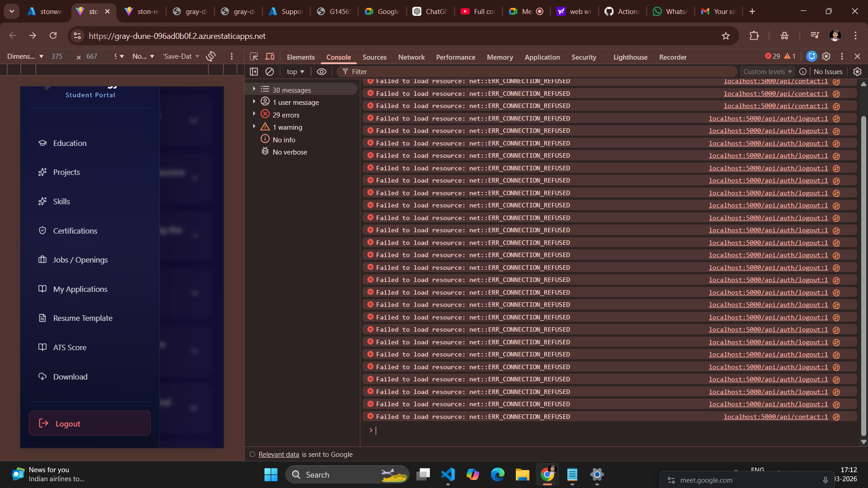Select the Relevant data radio button
The height and width of the screenshot is (488, 868).
point(252,455)
